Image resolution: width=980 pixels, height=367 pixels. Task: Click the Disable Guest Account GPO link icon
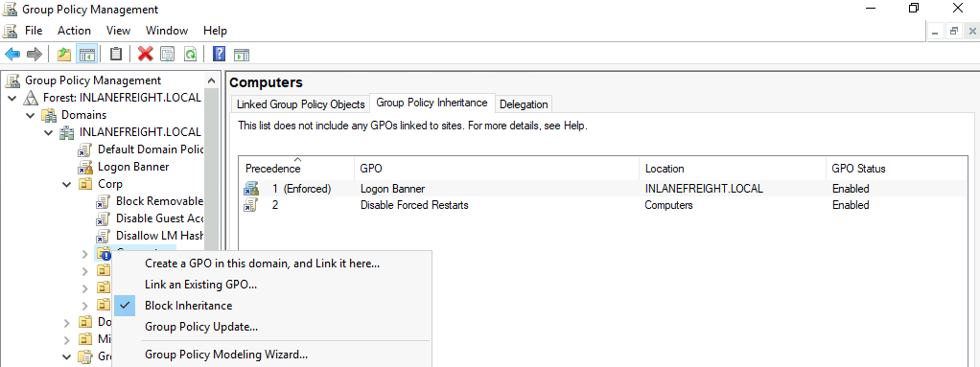tap(104, 218)
